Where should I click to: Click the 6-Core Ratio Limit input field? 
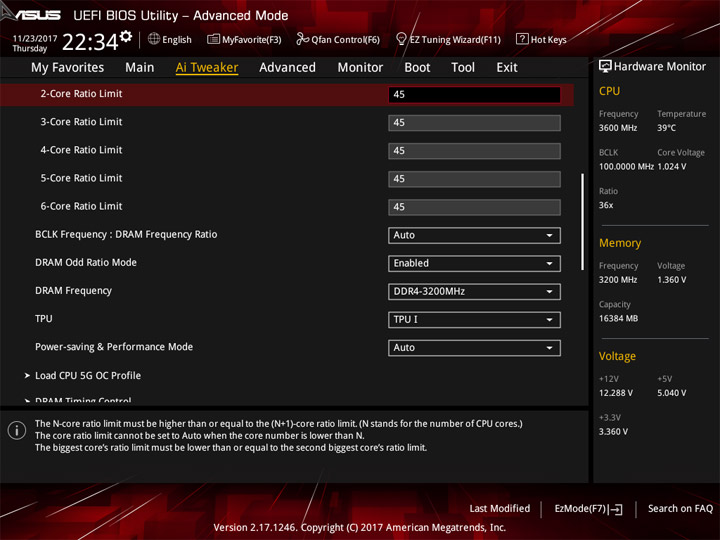click(474, 207)
